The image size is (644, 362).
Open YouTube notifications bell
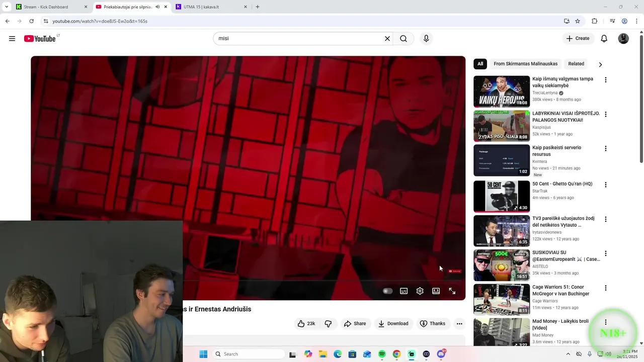pyautogui.click(x=604, y=39)
